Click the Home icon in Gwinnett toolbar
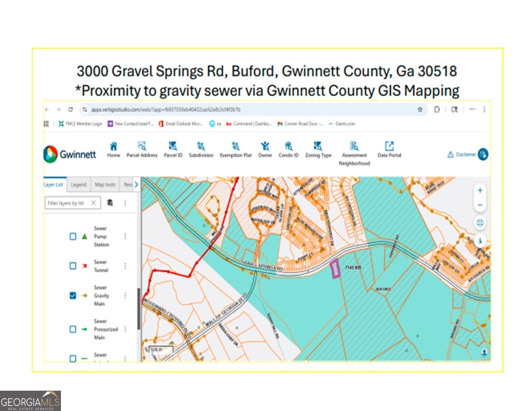The height and width of the screenshot is (411, 532). click(x=113, y=147)
